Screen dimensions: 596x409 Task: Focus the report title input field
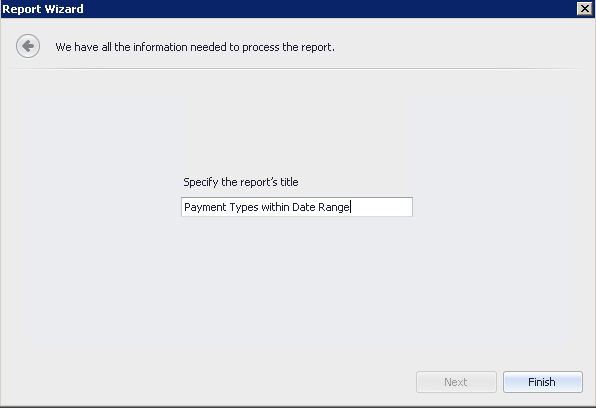pos(297,207)
